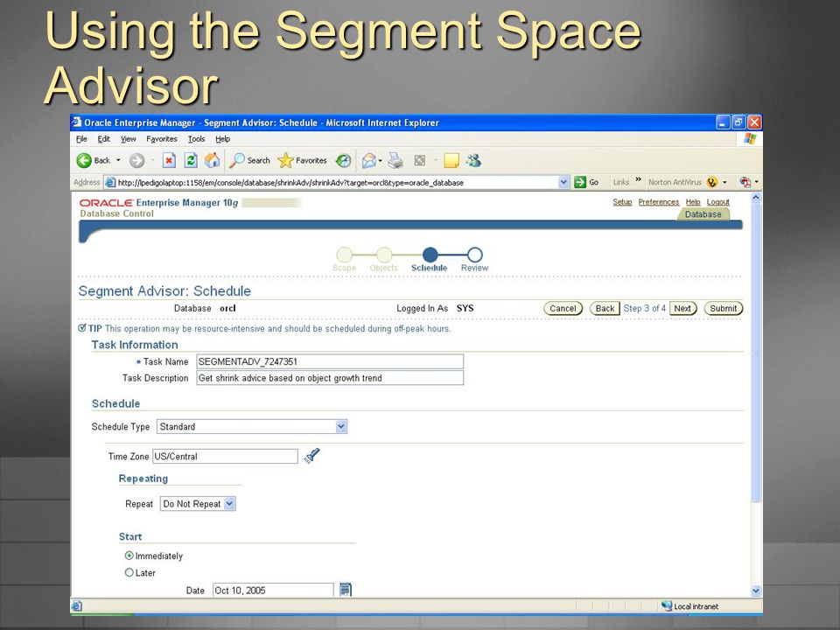The height and width of the screenshot is (630, 840).
Task: Click the vertical scrollbar down arrow
Action: [x=756, y=591]
